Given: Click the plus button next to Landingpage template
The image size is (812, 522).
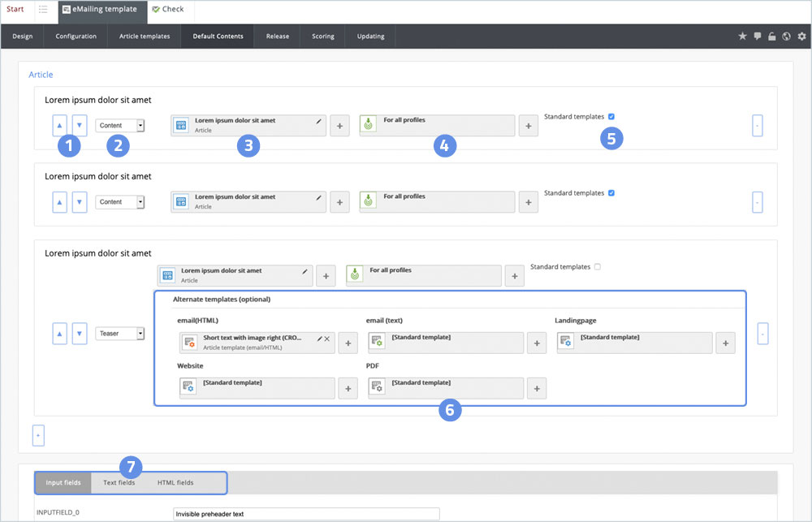Looking at the screenshot, I should click(724, 343).
